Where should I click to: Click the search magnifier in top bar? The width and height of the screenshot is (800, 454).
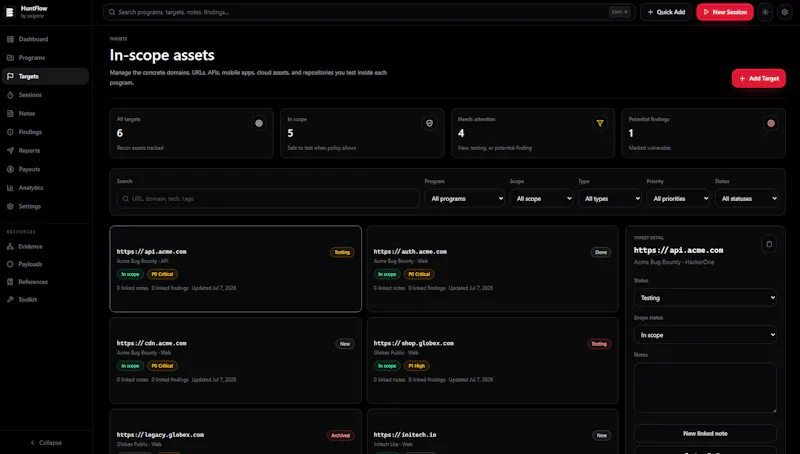(x=112, y=12)
